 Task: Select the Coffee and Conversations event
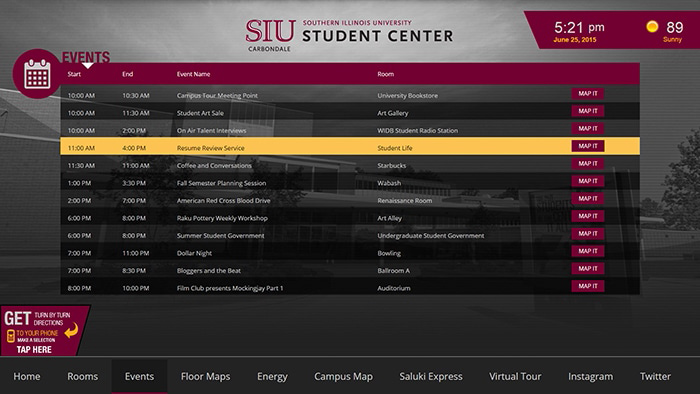(350, 164)
